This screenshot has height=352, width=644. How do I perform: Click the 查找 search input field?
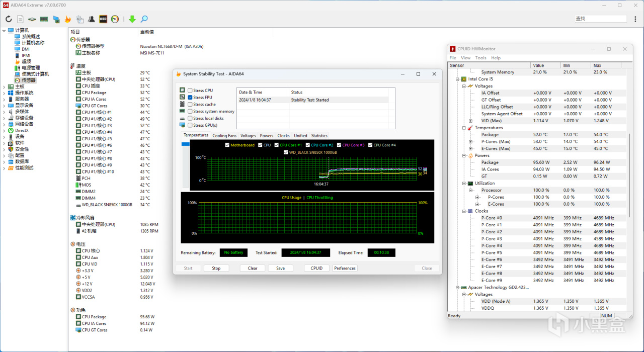click(600, 19)
